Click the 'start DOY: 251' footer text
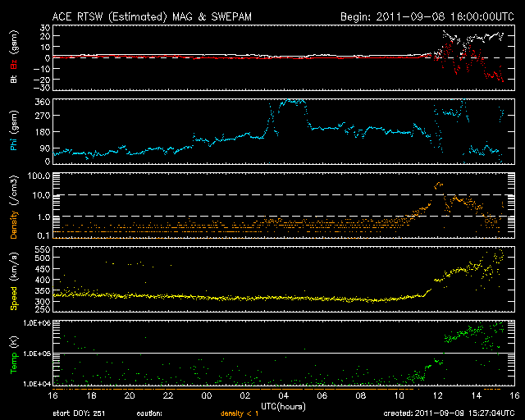The width and height of the screenshot is (525, 420). pos(79,413)
